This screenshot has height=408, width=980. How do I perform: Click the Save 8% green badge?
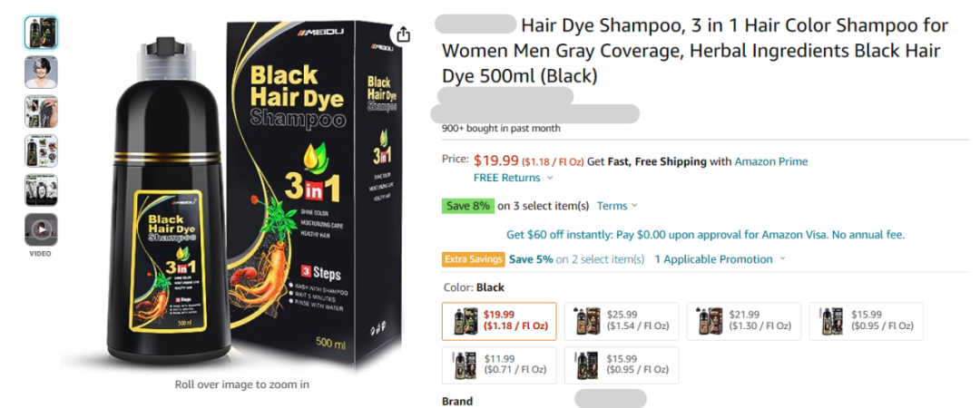coord(468,206)
